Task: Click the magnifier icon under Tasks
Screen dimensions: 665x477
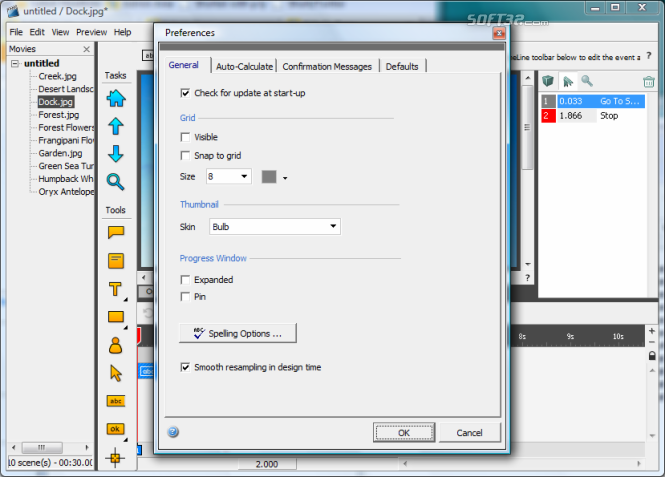Action: (x=115, y=182)
